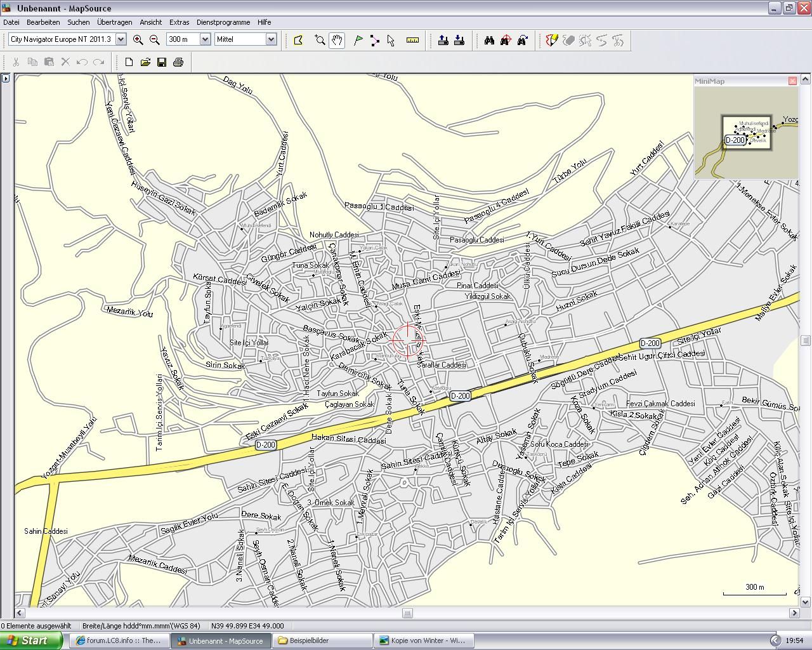Activate the hand pan tool
The height and width of the screenshot is (650, 812).
[337, 41]
